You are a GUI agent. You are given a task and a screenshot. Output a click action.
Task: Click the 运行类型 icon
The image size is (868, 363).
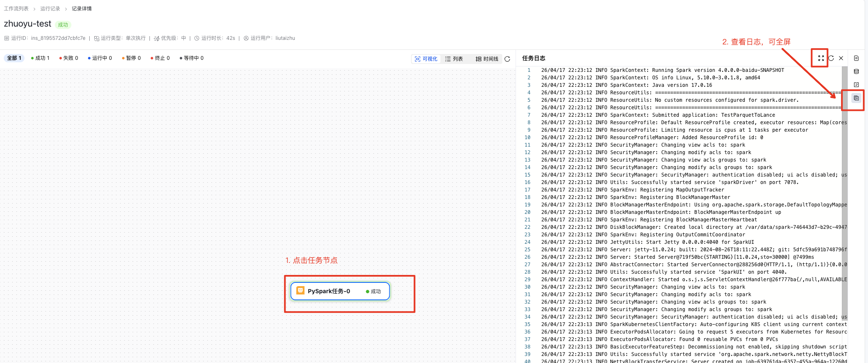(96, 38)
